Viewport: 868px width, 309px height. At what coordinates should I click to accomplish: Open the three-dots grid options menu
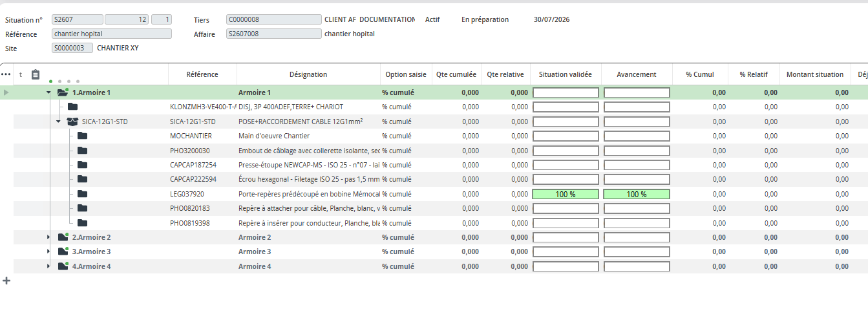point(6,74)
